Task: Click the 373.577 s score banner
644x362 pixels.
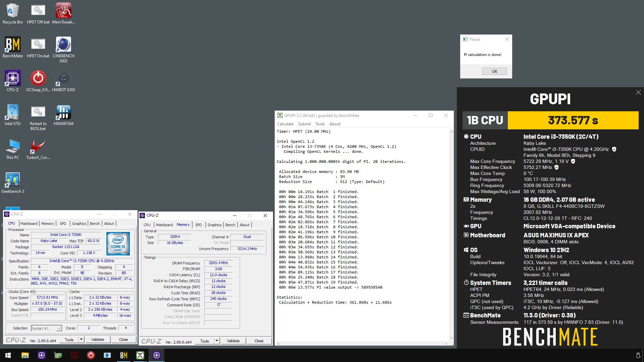Action: pos(573,120)
